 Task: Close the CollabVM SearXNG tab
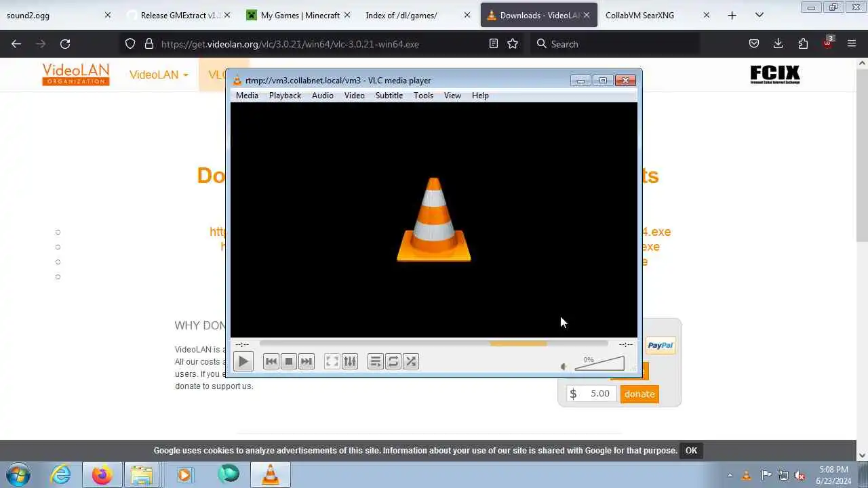click(x=706, y=15)
